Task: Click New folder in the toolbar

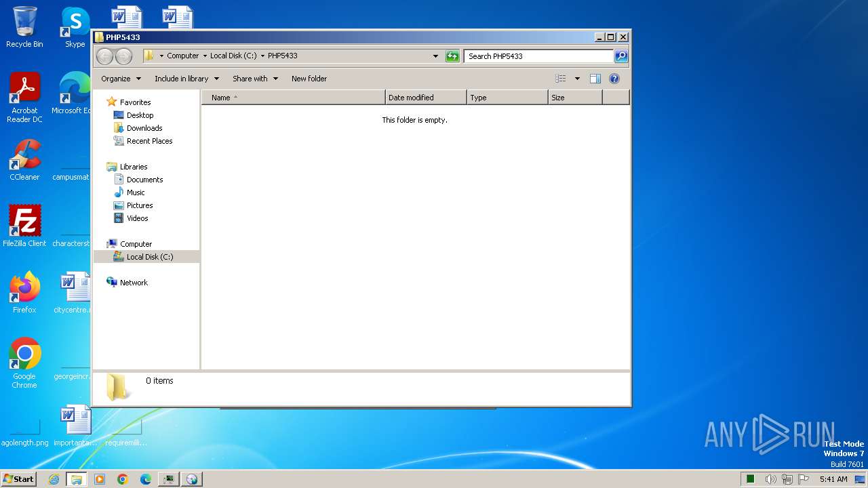Action: 309,79
